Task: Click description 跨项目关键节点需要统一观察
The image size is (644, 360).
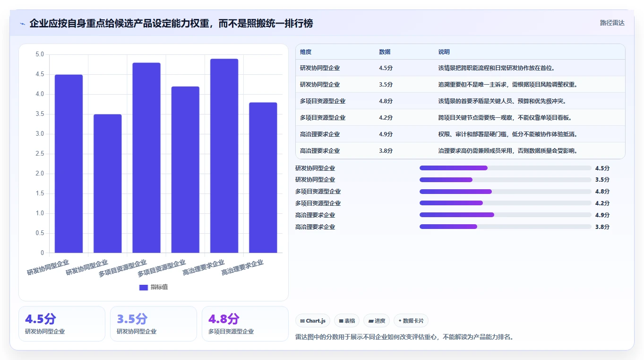Action: coord(505,118)
